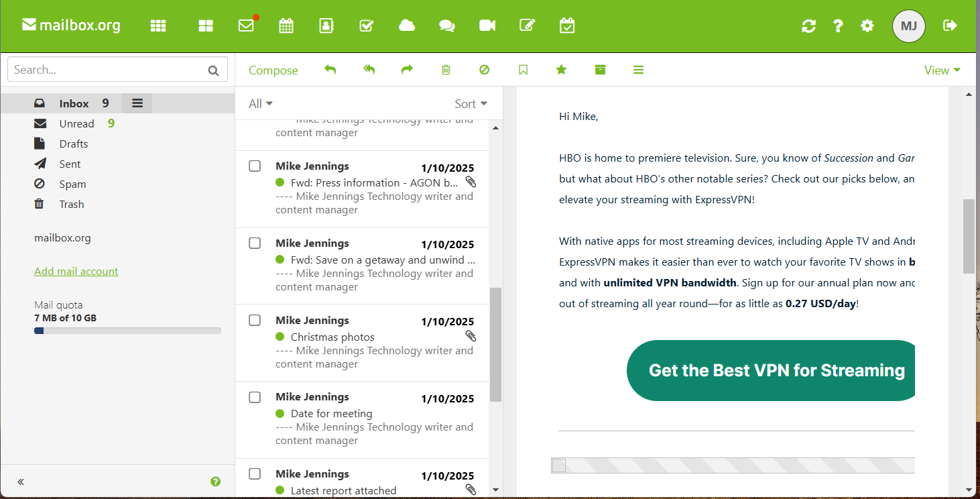Open the Trash folder
980x499 pixels.
(x=72, y=204)
